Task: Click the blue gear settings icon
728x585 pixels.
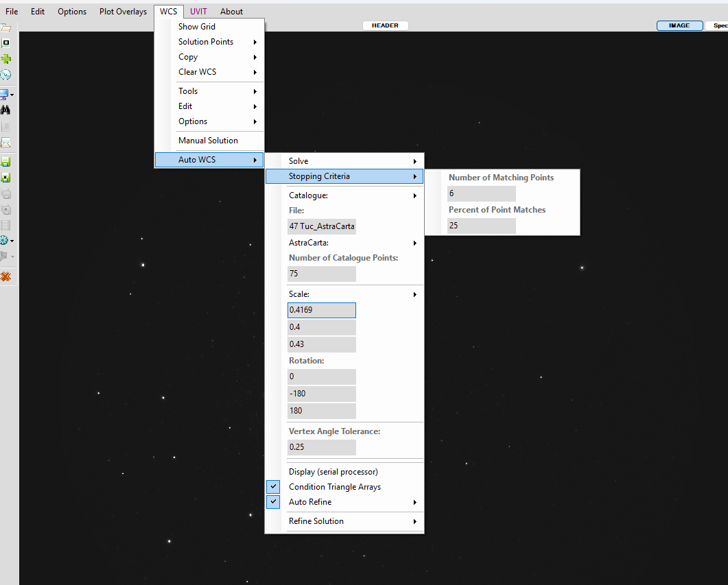Action: (x=5, y=240)
